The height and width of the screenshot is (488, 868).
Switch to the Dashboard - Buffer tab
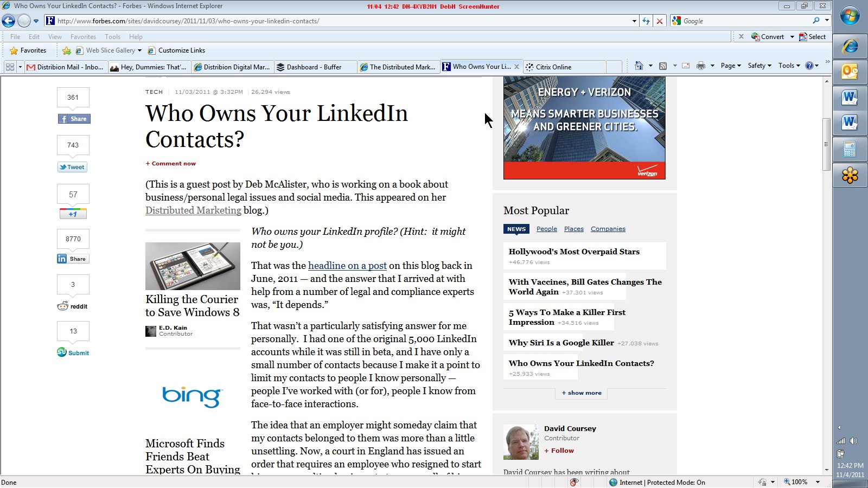(x=315, y=67)
